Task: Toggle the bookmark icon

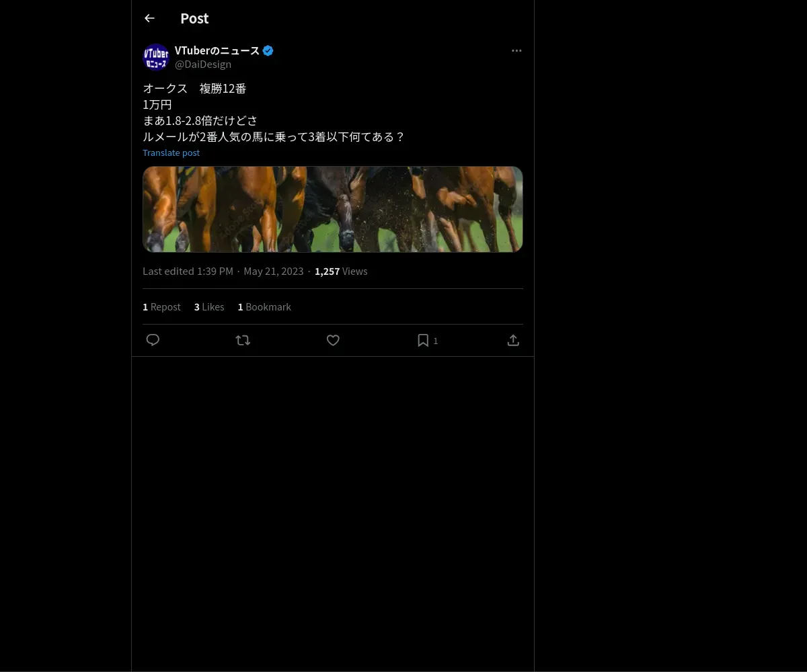Action: [423, 340]
